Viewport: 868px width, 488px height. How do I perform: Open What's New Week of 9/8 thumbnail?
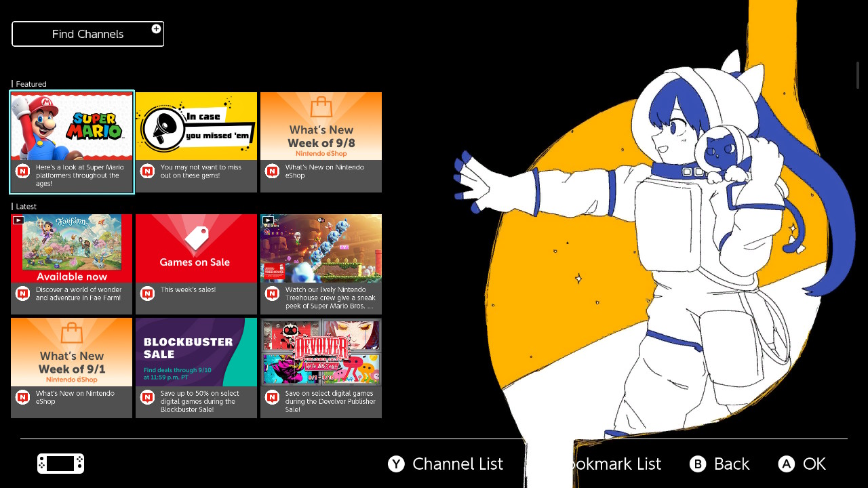tap(321, 127)
